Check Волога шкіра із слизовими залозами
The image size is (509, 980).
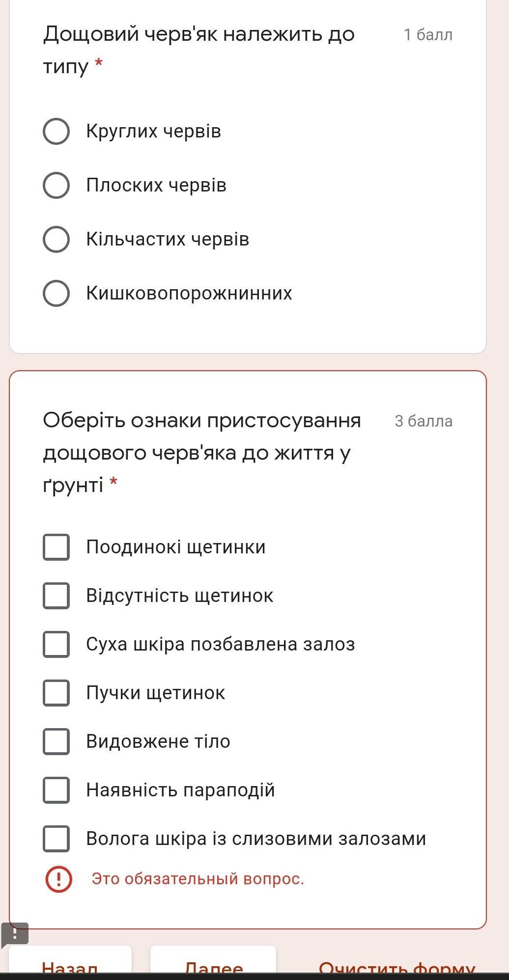coord(56,839)
